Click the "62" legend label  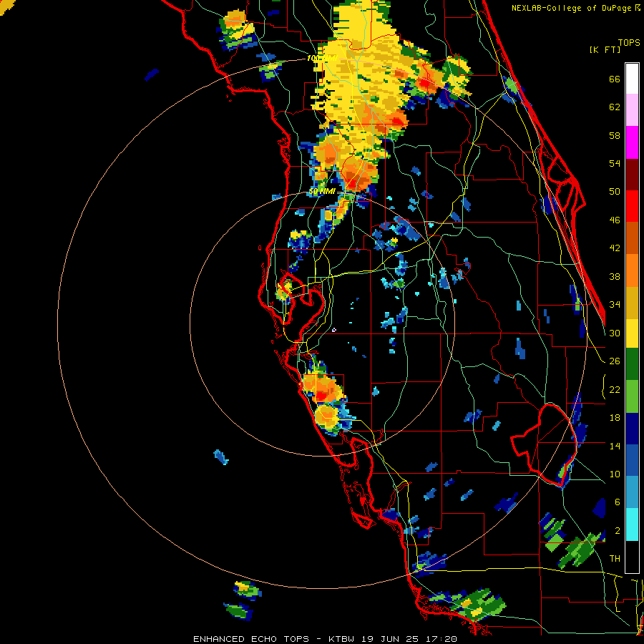point(615,107)
